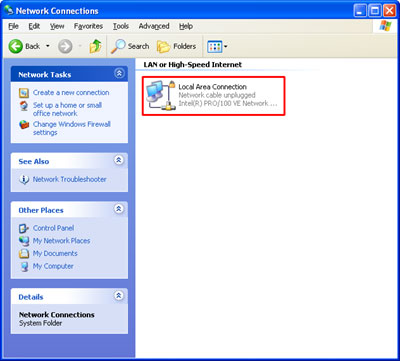This screenshot has height=361, width=400.
Task: Close the Network Connections window
Action: coord(389,11)
